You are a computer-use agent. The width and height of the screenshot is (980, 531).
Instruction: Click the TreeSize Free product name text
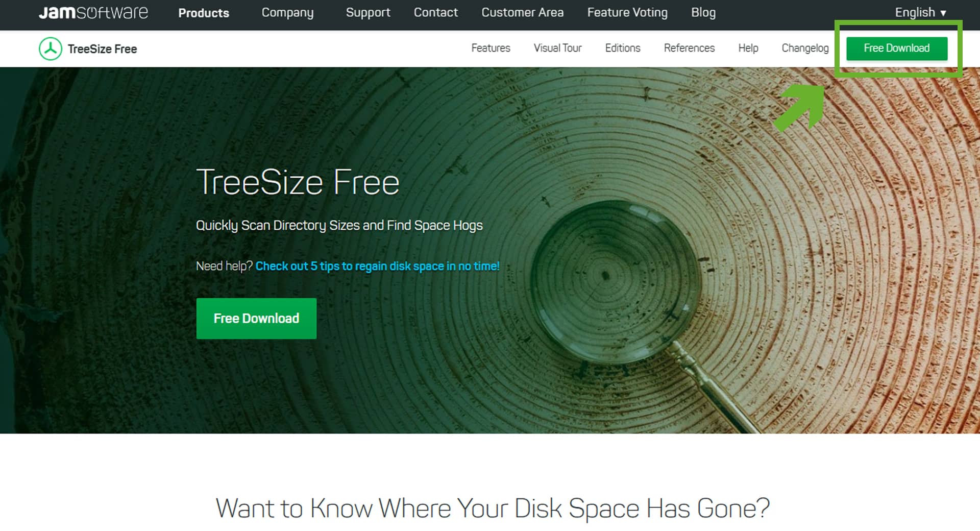click(102, 49)
